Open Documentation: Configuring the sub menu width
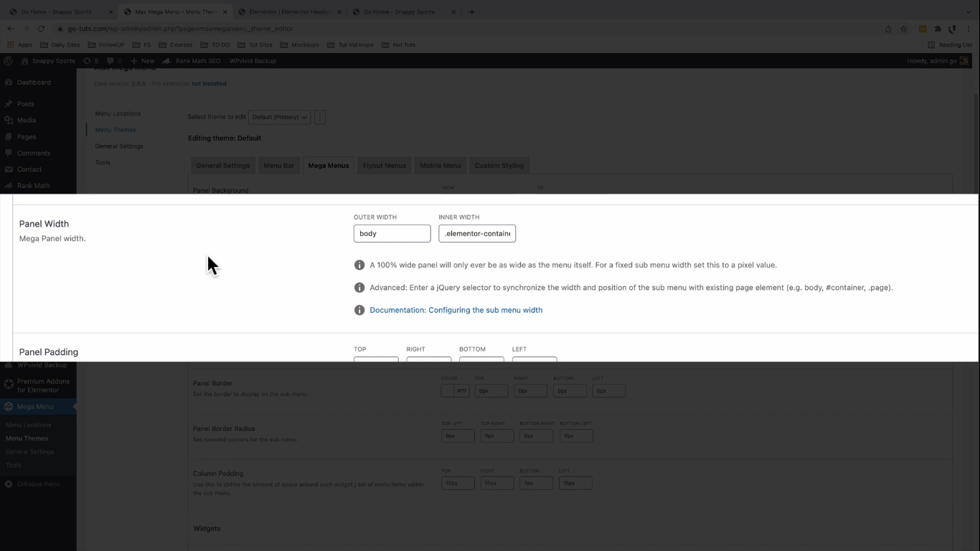980x551 pixels. [456, 310]
